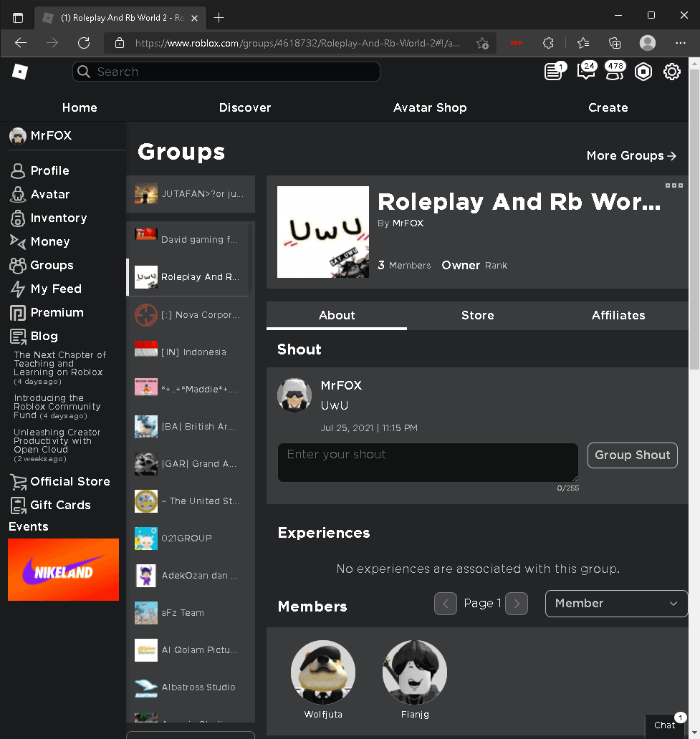Open the group options three-dot menu
Viewport: 700px width, 739px height.
673,185
